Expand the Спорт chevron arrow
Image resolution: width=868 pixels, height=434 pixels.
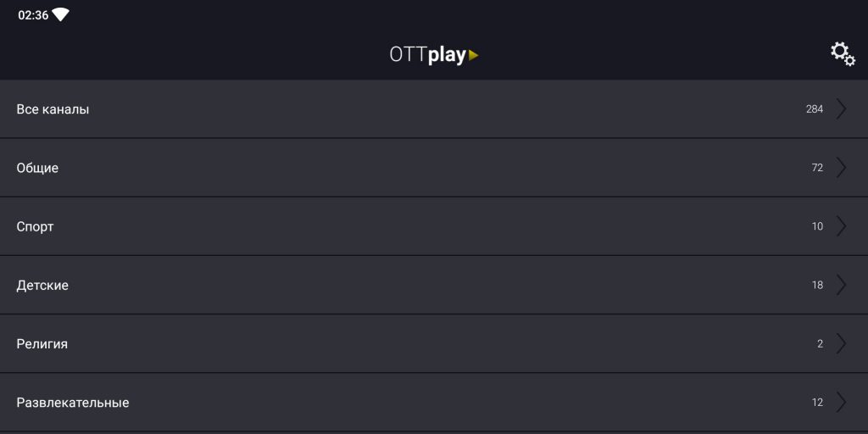842,226
